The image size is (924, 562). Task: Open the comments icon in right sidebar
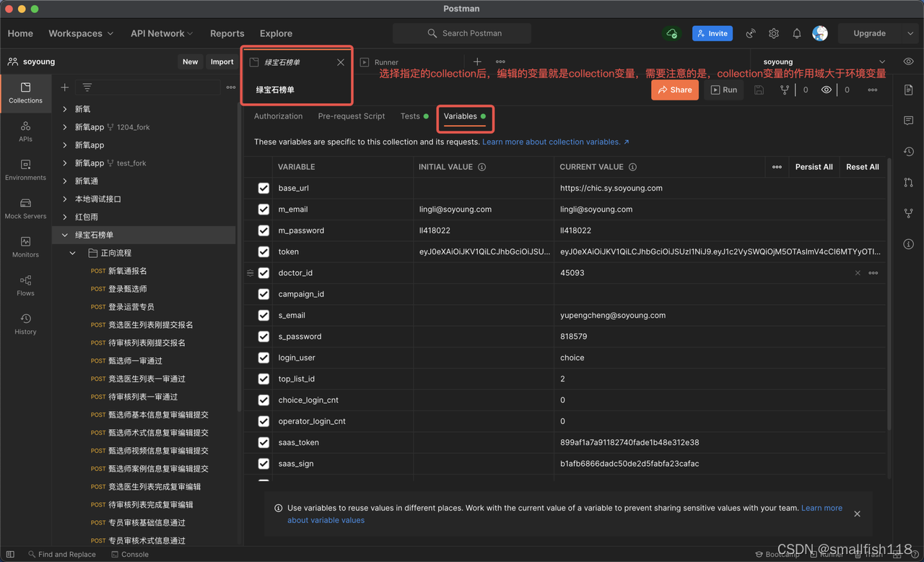pyautogui.click(x=909, y=121)
